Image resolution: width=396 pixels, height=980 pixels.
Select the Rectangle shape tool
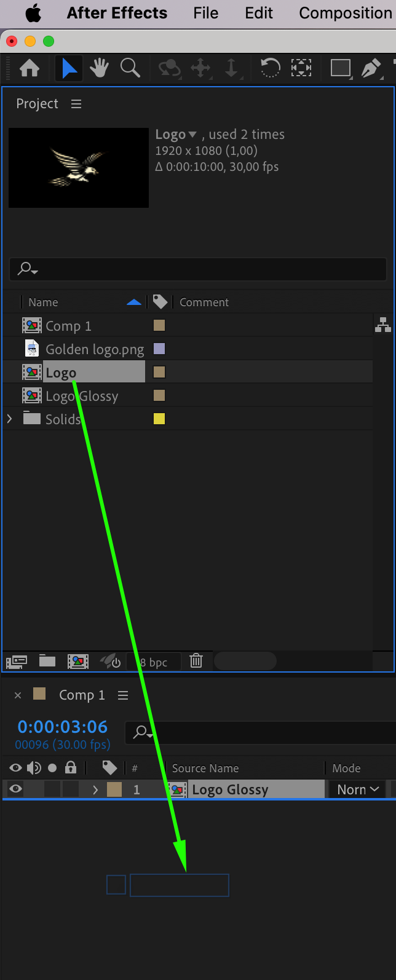[340, 68]
